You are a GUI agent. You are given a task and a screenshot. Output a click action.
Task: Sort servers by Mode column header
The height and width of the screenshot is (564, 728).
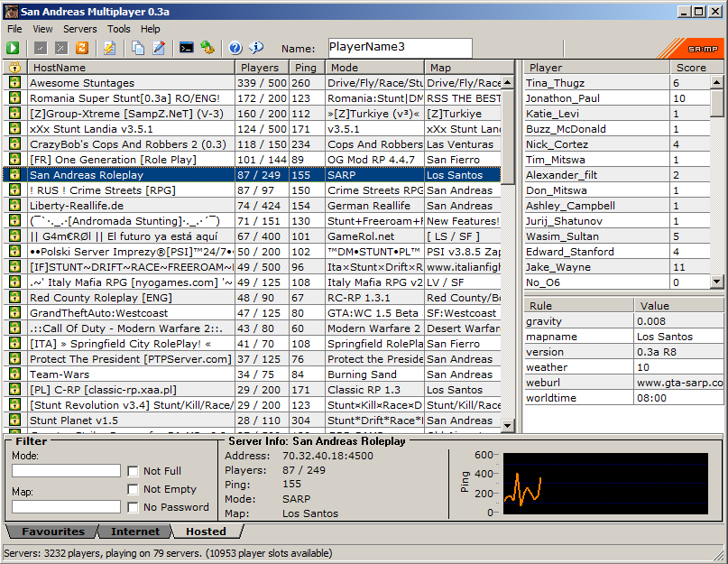(x=374, y=68)
